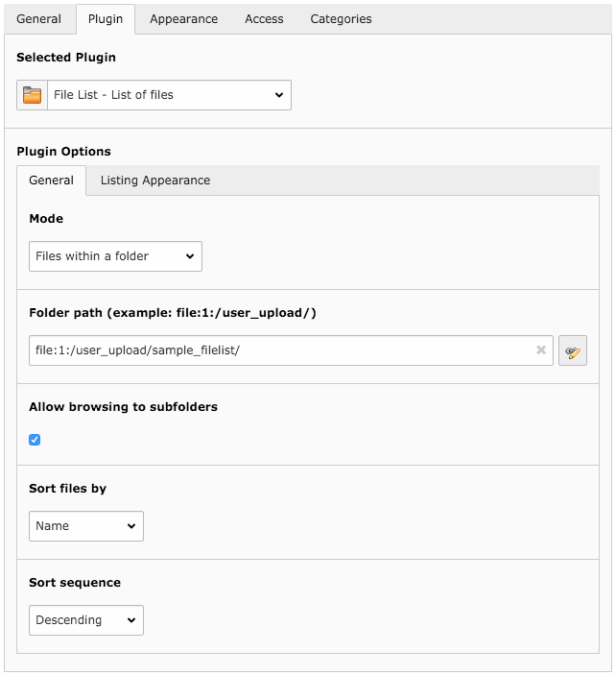Expand the Mode dropdown showing Files within a folder
616x675 pixels.
pyautogui.click(x=115, y=256)
